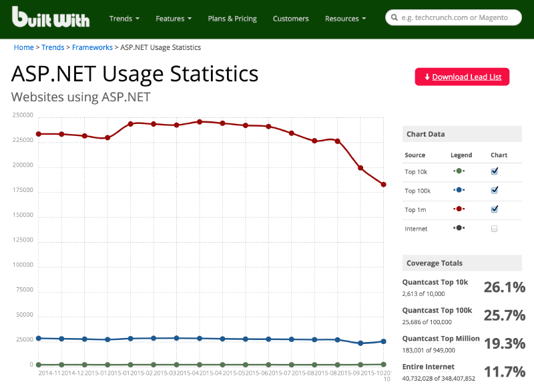This screenshot has height=392, width=534.
Task: Open the Trends dropdown menu
Action: click(x=124, y=19)
